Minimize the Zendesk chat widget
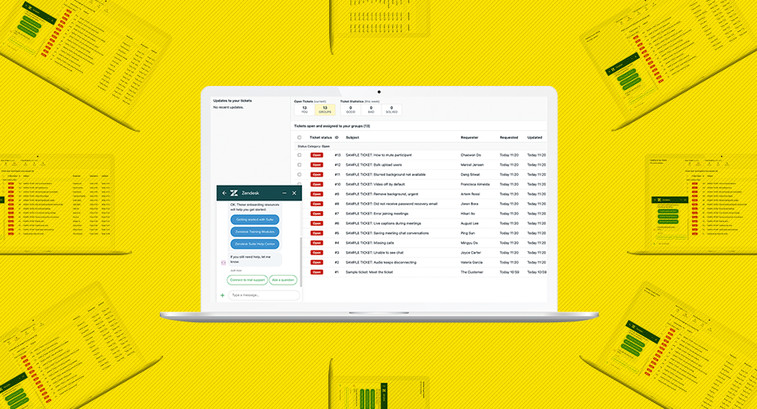 [284, 193]
